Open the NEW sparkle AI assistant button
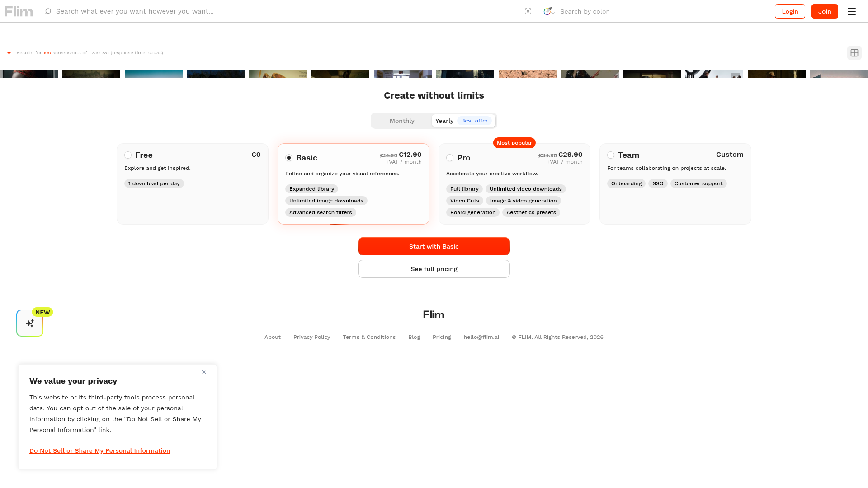Image resolution: width=868 pixels, height=488 pixels. click(30, 323)
